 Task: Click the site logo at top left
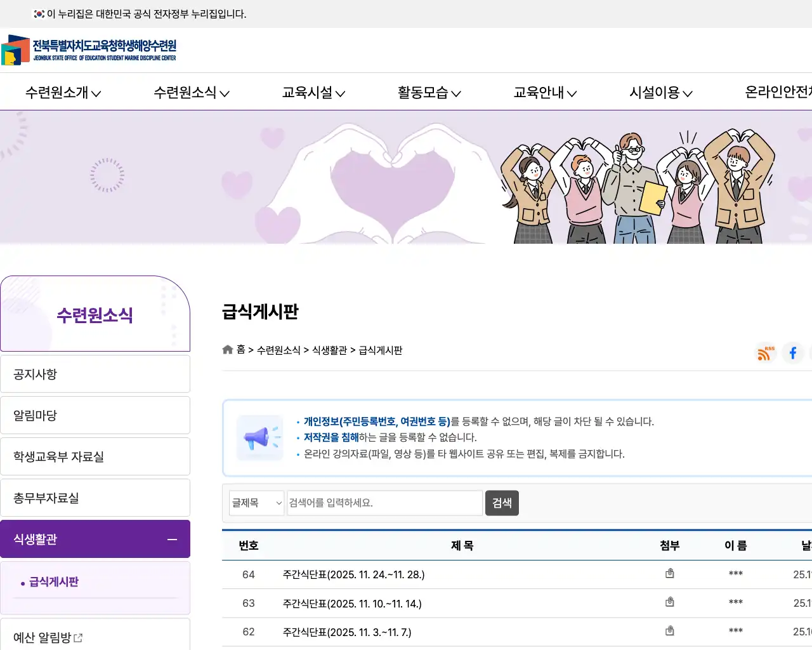tap(89, 50)
